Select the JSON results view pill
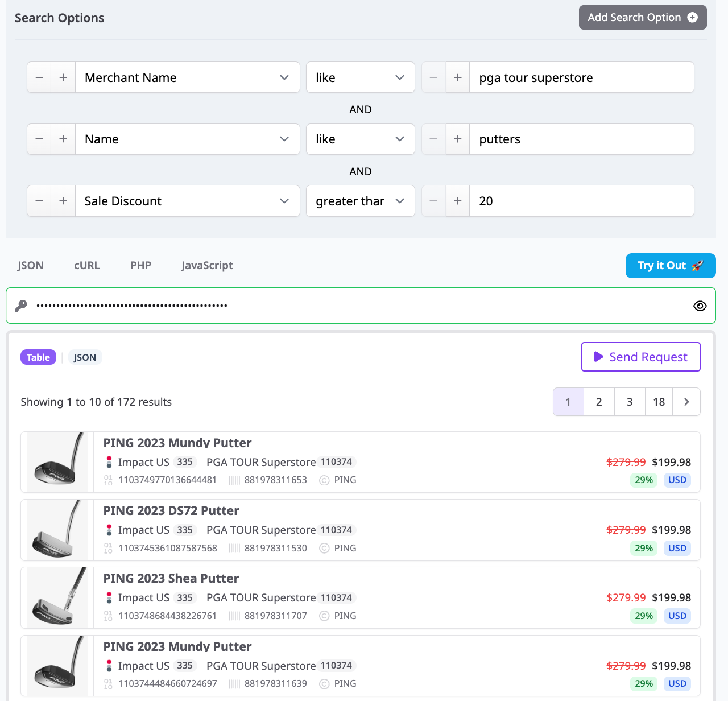Screen dimensions: 728x701 [x=85, y=357]
